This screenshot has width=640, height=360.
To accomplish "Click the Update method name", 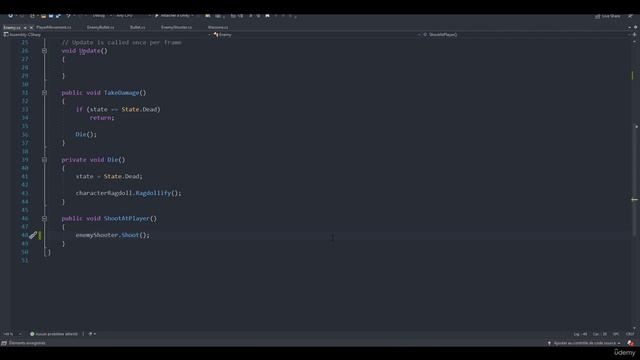I will (x=89, y=51).
